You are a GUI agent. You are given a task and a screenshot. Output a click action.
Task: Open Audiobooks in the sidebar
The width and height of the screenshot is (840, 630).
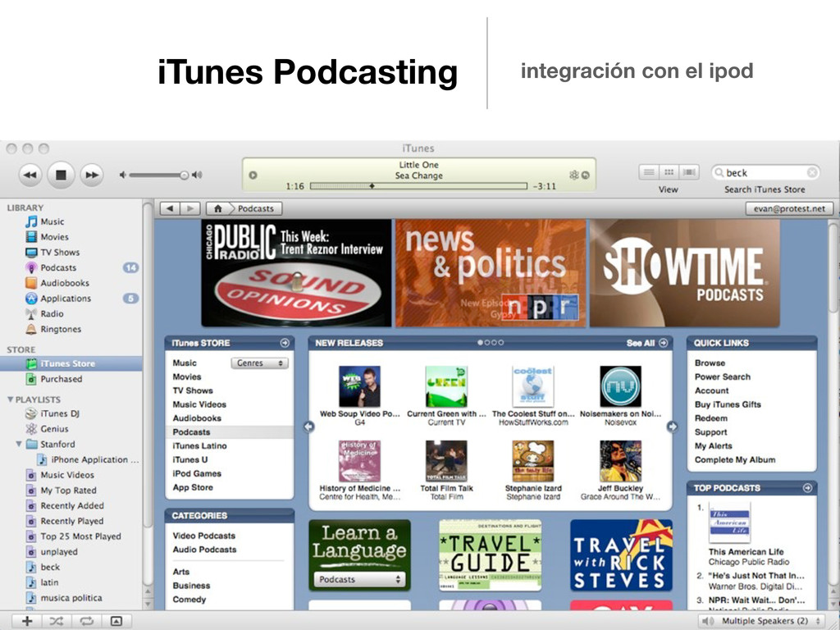tap(64, 283)
